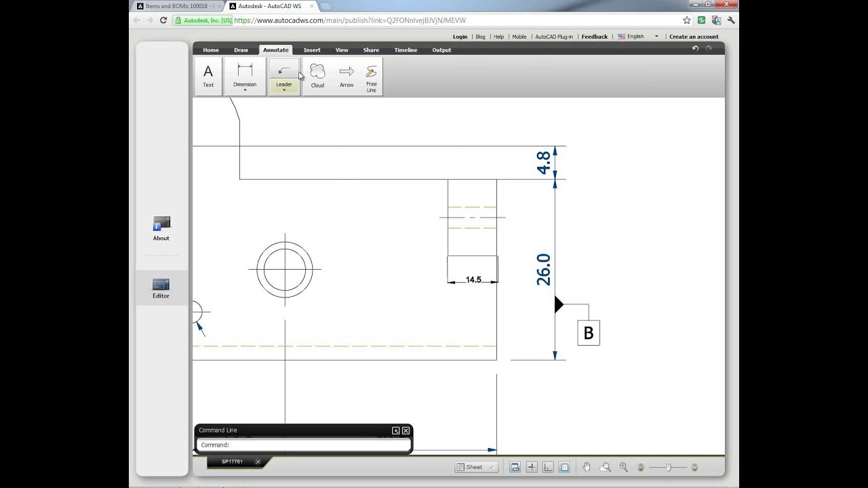
Task: Open the AutoCAD Plug-in link
Action: [554, 37]
